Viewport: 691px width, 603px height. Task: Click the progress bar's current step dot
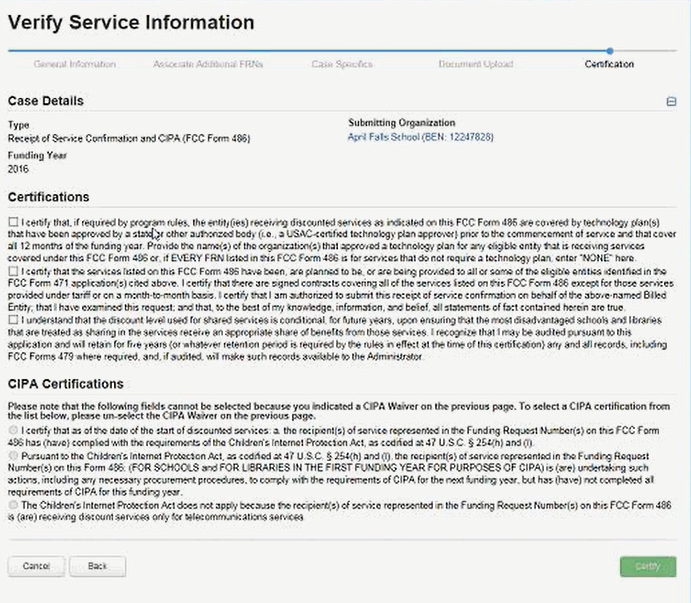(x=610, y=50)
